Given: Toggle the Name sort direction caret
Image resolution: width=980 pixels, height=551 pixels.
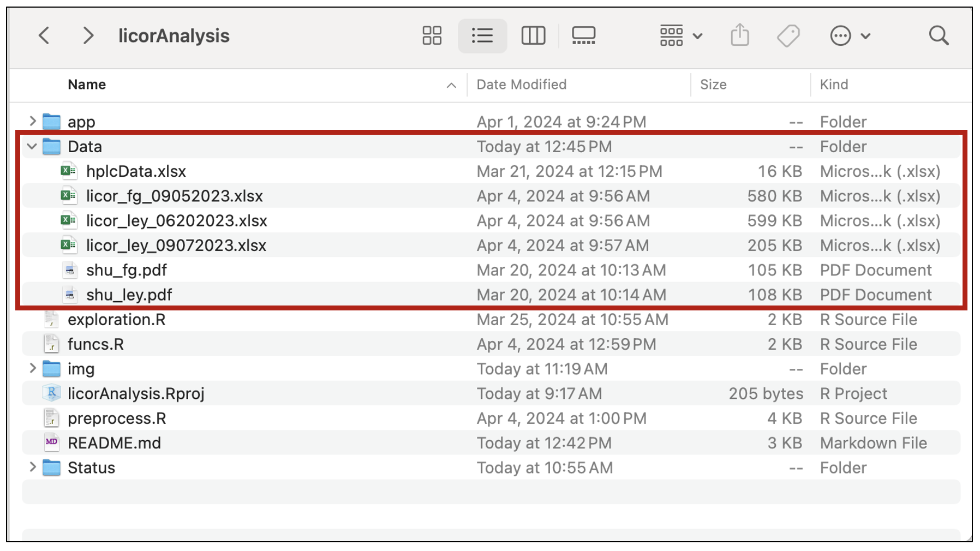Looking at the screenshot, I should coord(451,85).
